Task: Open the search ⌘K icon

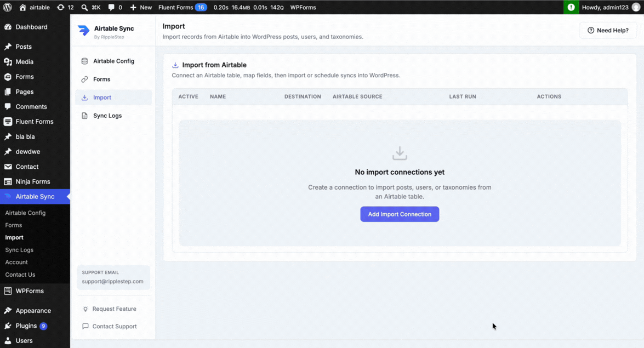Action: pyautogui.click(x=84, y=7)
